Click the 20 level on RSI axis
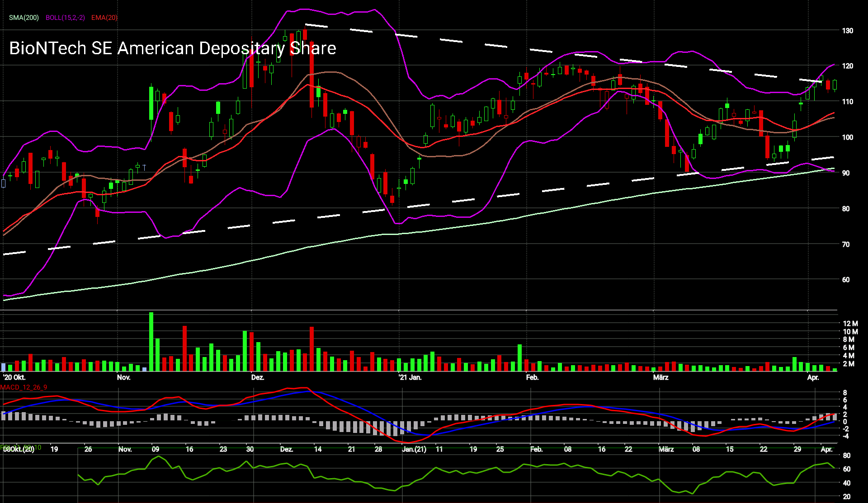Viewport: 868px width, 503px height. point(846,497)
